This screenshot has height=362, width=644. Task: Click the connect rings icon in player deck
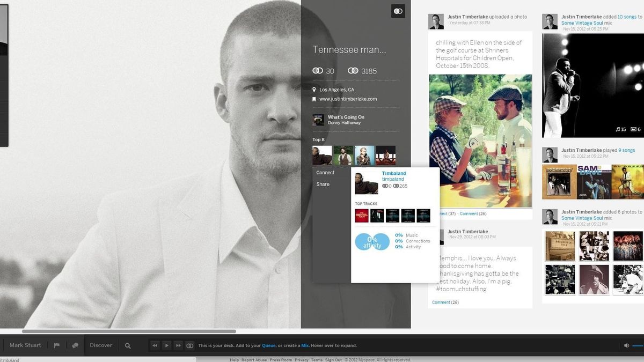189,345
